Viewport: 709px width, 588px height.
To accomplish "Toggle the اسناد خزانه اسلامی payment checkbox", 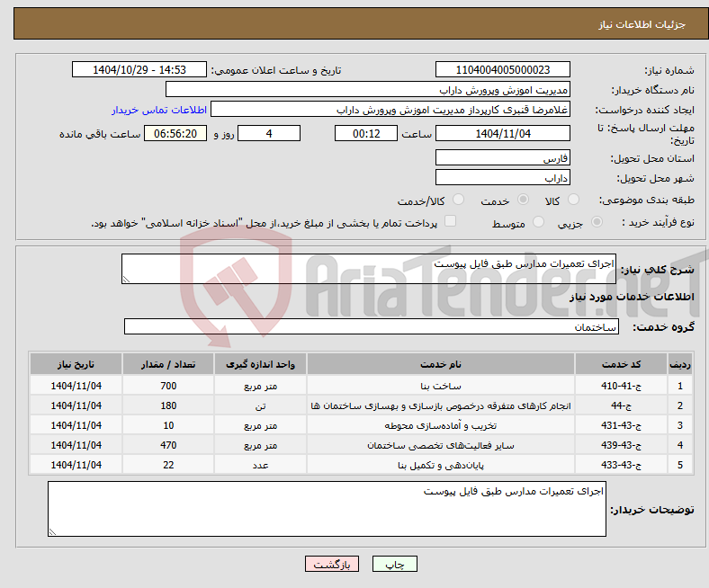I will point(451,221).
